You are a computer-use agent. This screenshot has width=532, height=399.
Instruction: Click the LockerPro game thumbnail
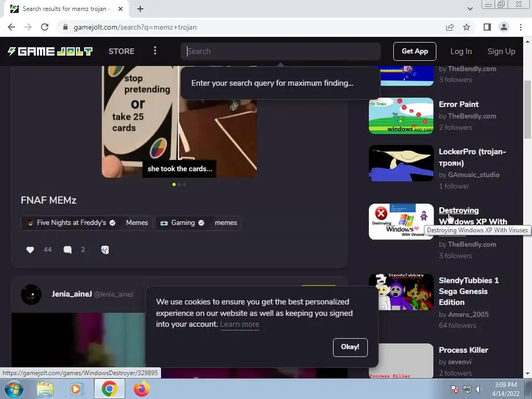pyautogui.click(x=401, y=163)
